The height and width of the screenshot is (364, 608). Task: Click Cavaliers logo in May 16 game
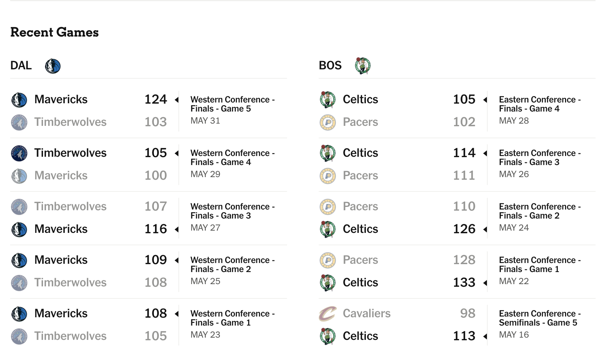click(x=328, y=314)
